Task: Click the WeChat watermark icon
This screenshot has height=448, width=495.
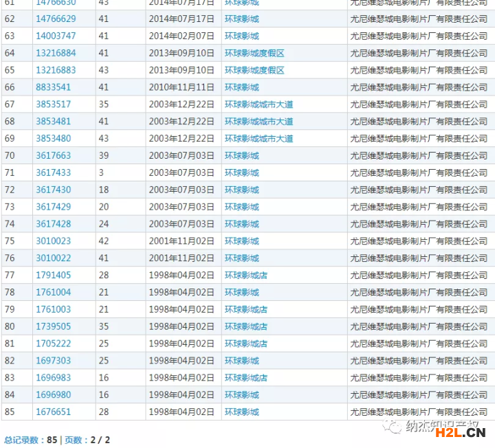Action: [395, 427]
